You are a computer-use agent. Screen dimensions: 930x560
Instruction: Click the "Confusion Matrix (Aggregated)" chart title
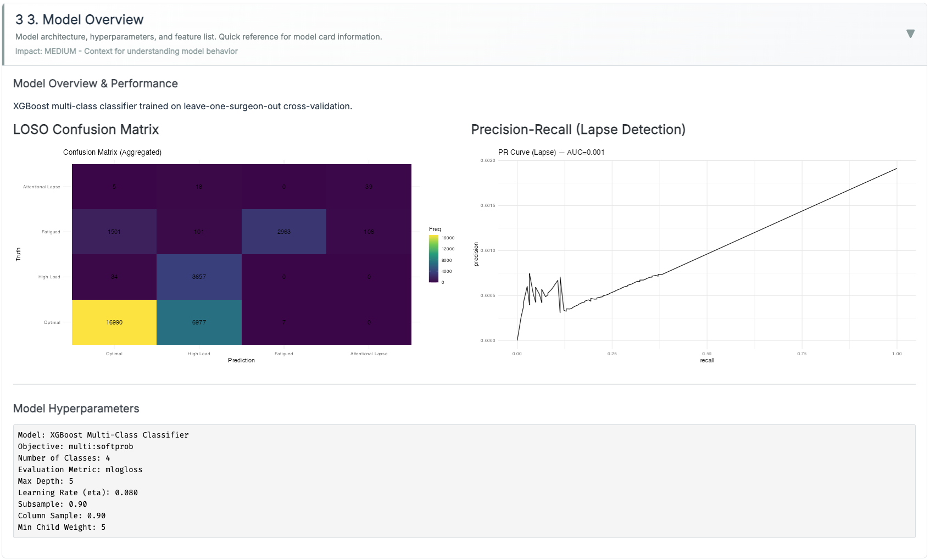(112, 152)
